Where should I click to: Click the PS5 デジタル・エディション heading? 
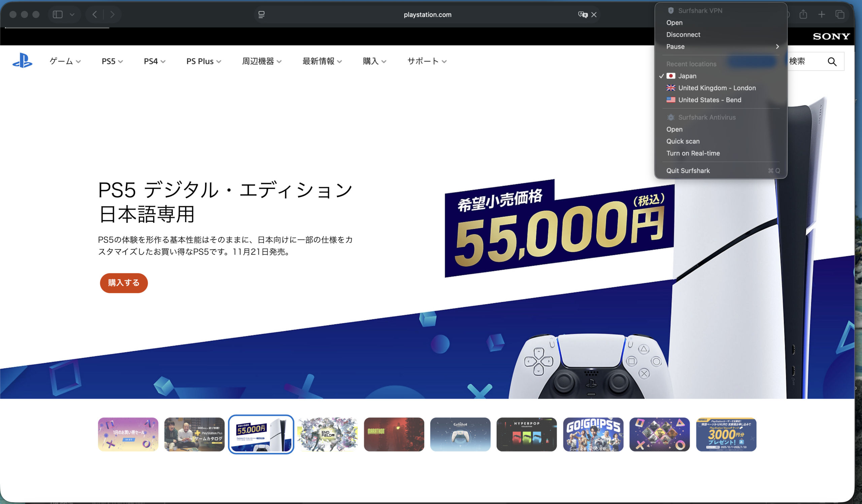tap(225, 202)
